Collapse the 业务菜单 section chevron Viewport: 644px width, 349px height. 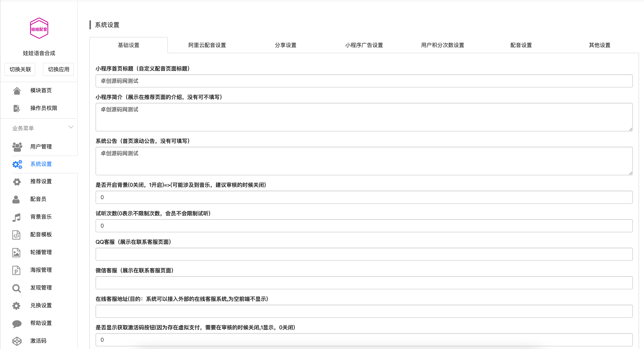[x=71, y=127]
